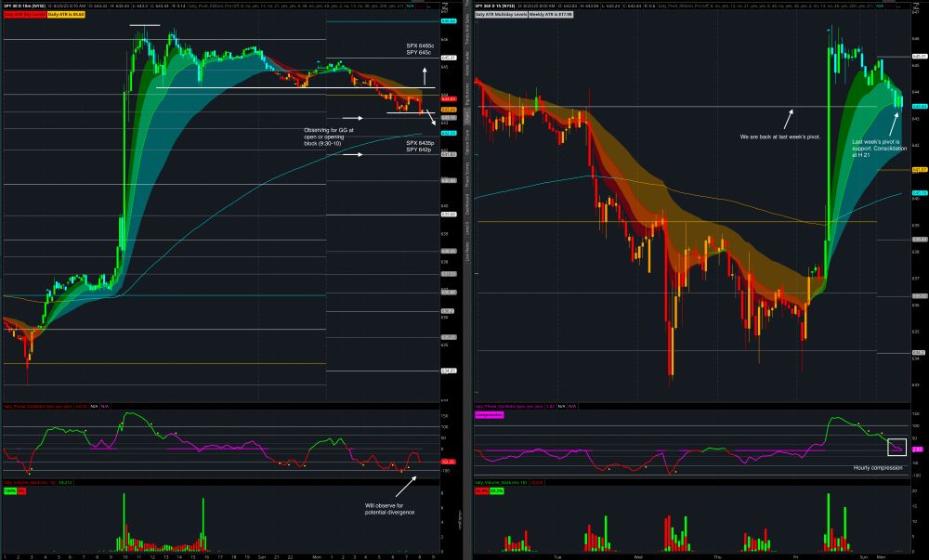Select the 'SPX 6465c SPY 645c' note

420,49
